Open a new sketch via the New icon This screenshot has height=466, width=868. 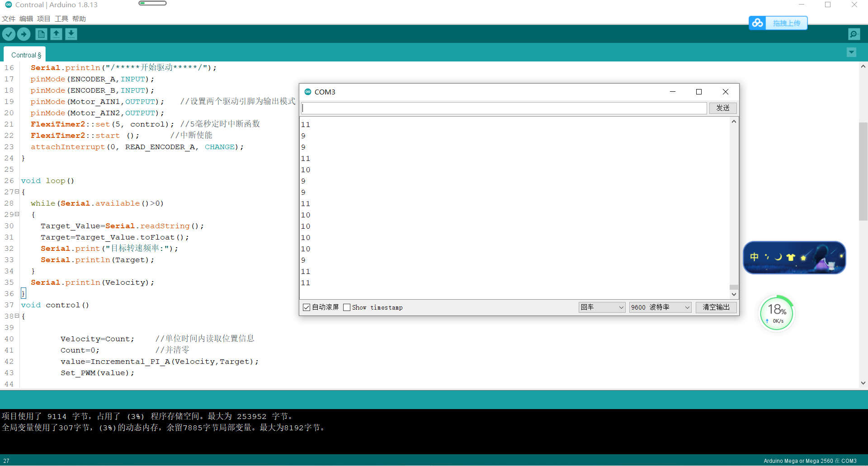click(x=41, y=34)
